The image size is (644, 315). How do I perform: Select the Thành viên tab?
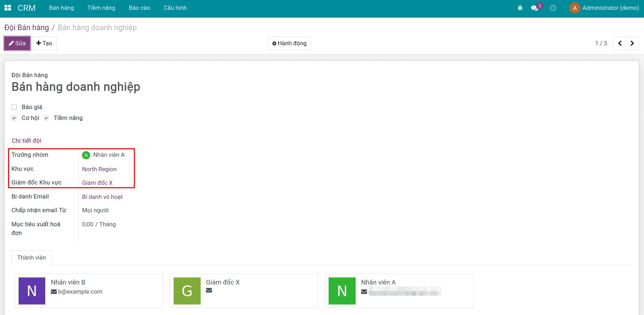32,257
